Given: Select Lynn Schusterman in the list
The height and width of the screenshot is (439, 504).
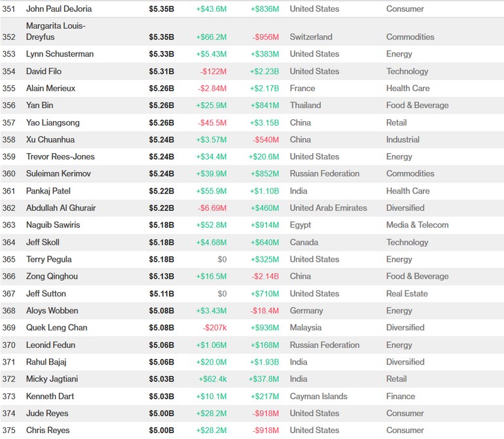Looking at the screenshot, I should pyautogui.click(x=60, y=54).
